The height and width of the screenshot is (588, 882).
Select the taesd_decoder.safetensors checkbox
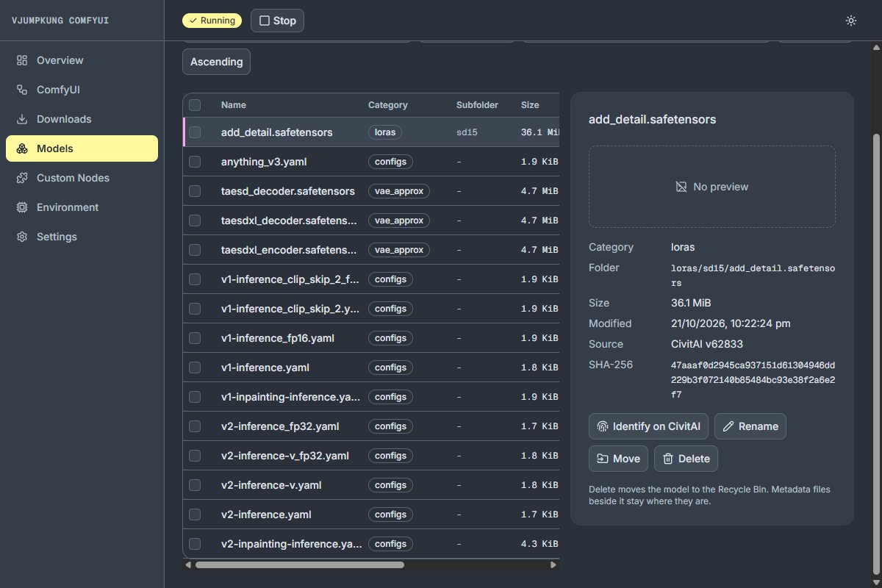(195, 191)
